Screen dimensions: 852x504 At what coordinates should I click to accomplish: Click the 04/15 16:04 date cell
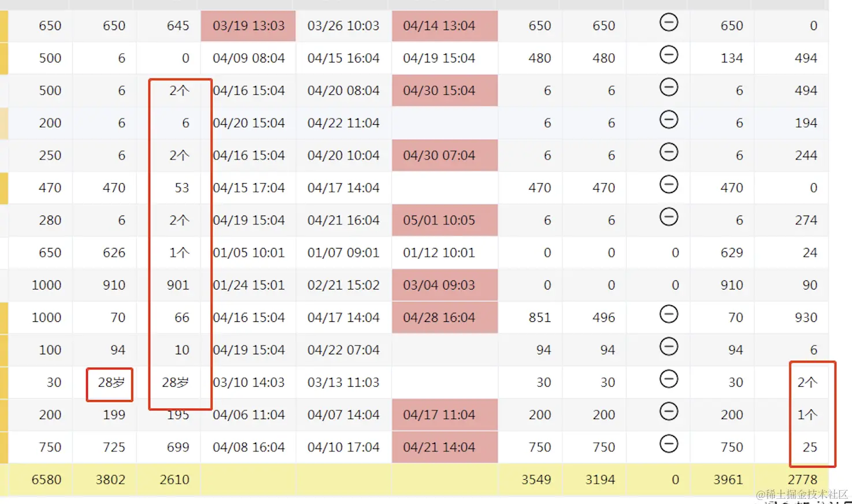(x=343, y=58)
